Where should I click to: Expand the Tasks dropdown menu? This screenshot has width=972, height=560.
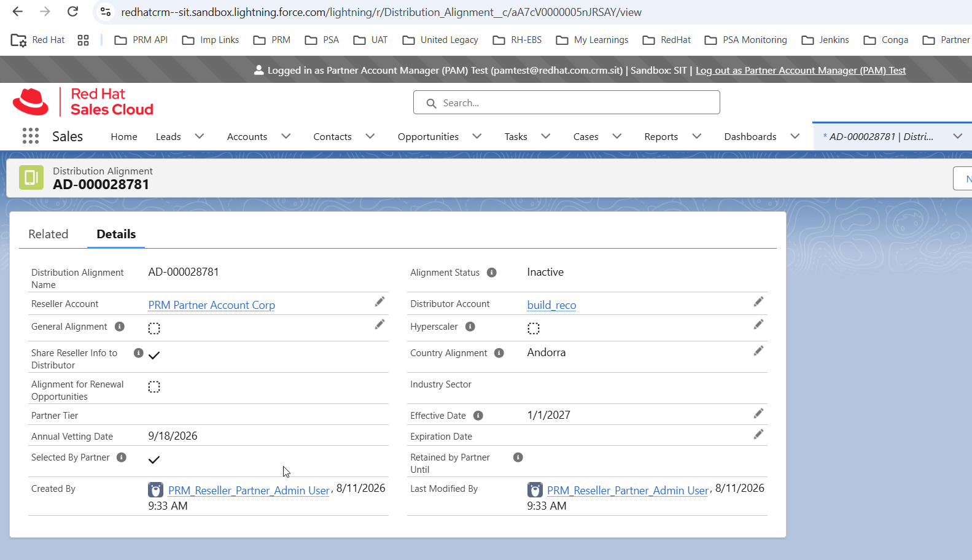point(546,136)
